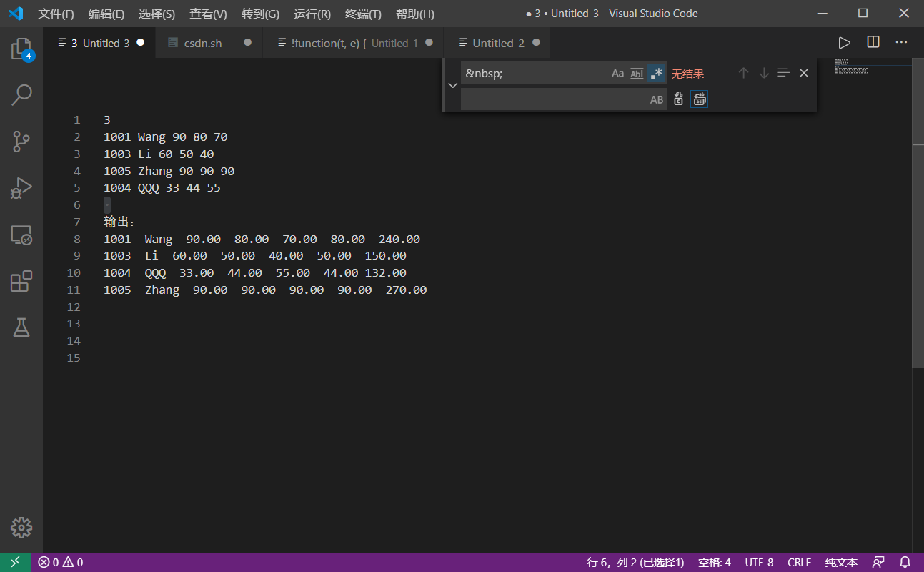Open the Extensions view
This screenshot has height=572, width=924.
click(x=21, y=281)
